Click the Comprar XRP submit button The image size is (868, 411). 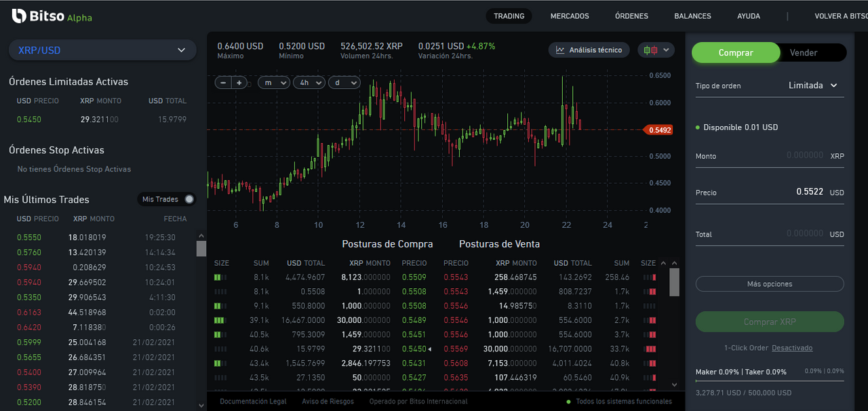pyautogui.click(x=770, y=322)
